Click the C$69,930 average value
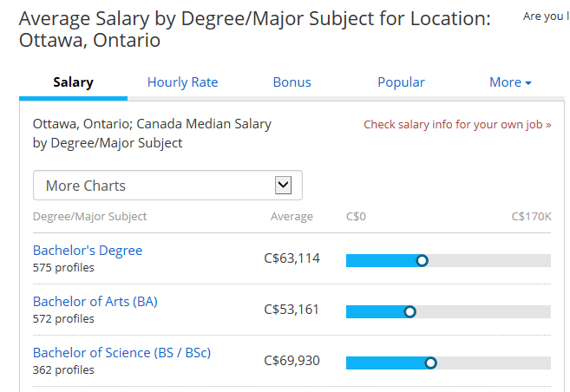 click(x=292, y=361)
